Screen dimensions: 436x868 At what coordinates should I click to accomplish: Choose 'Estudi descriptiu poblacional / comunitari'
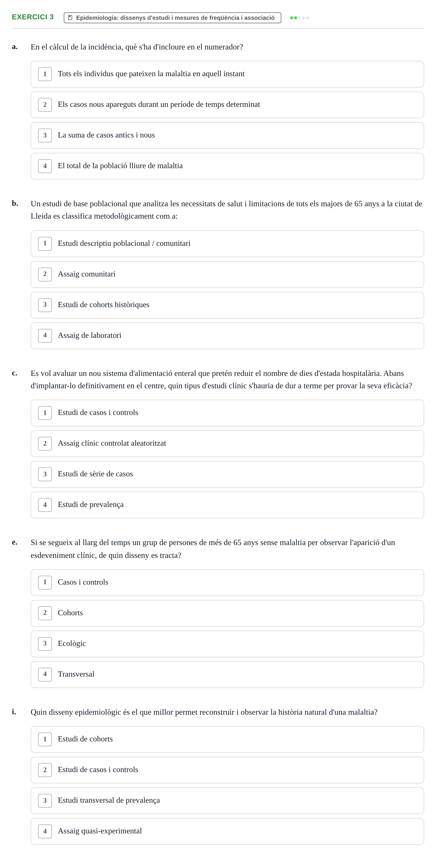tap(227, 244)
